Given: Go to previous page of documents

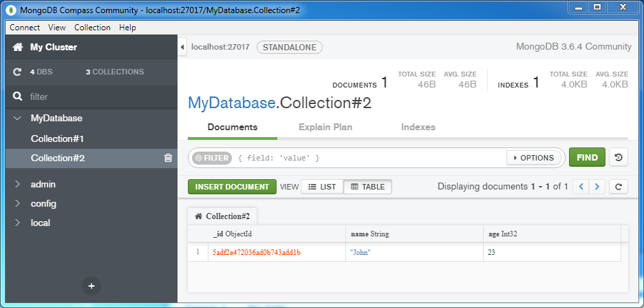Looking at the screenshot, I should tap(581, 187).
